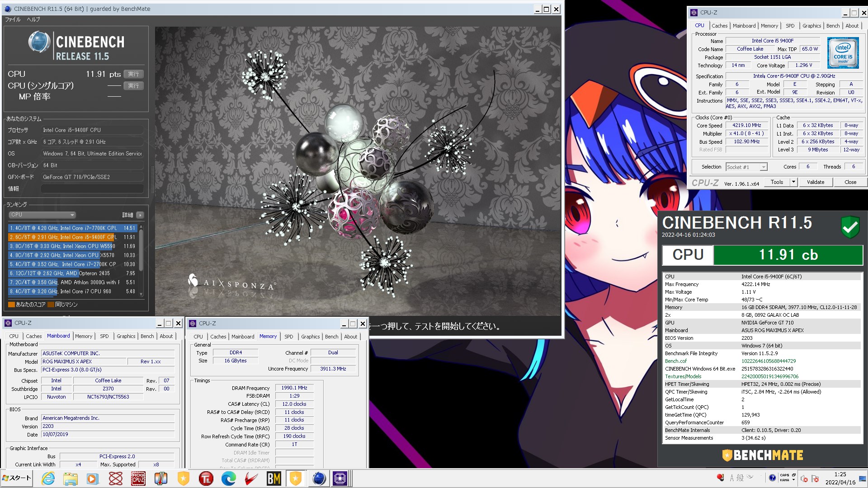This screenshot has width=868, height=488.
Task: Select ranking row Intel Core i7-7700K
Action: click(72, 228)
